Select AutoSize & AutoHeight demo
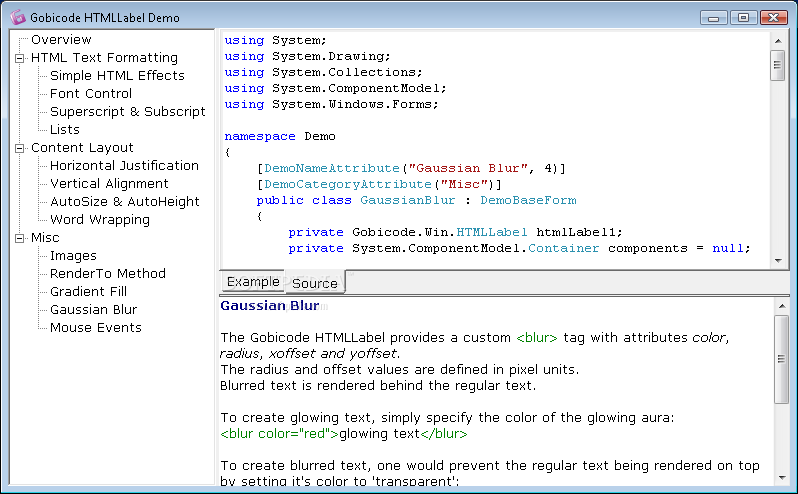The width and height of the screenshot is (798, 494). coord(125,202)
